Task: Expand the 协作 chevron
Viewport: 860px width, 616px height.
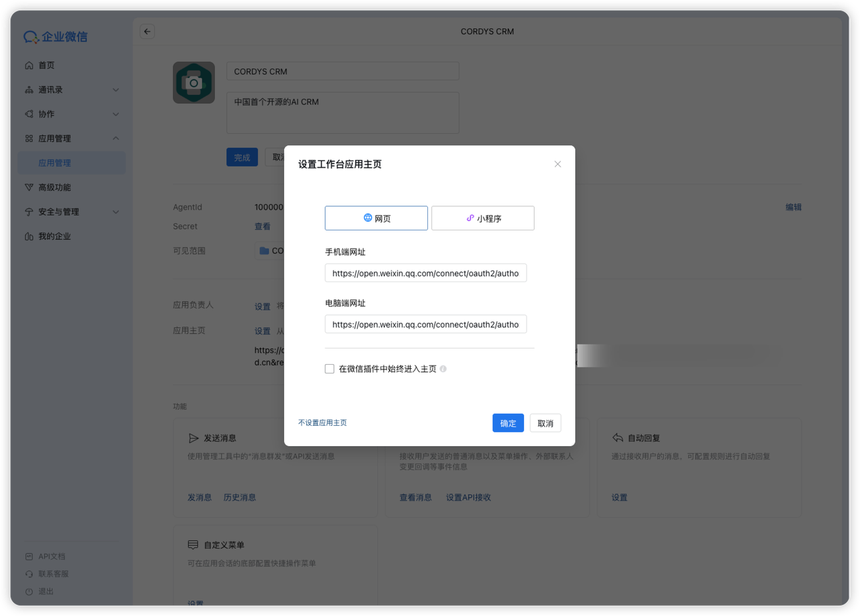Action: (116, 114)
